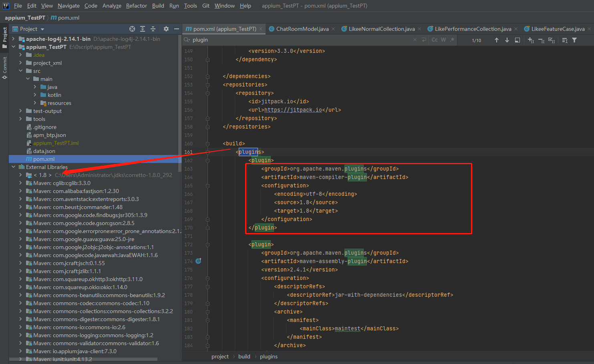This screenshot has height=364, width=594.
Task: Click the Expand All icon in Project panel
Action: [x=143, y=29]
